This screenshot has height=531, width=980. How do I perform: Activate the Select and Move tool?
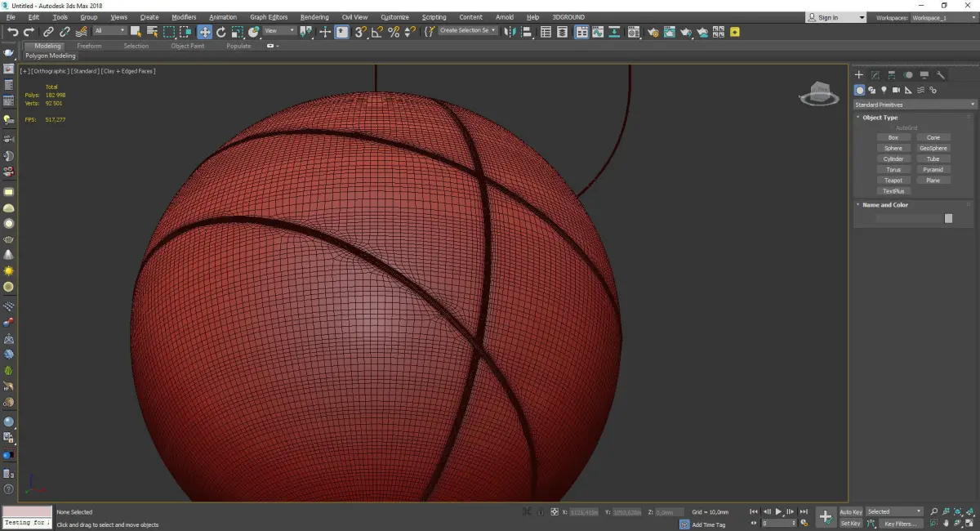point(204,32)
